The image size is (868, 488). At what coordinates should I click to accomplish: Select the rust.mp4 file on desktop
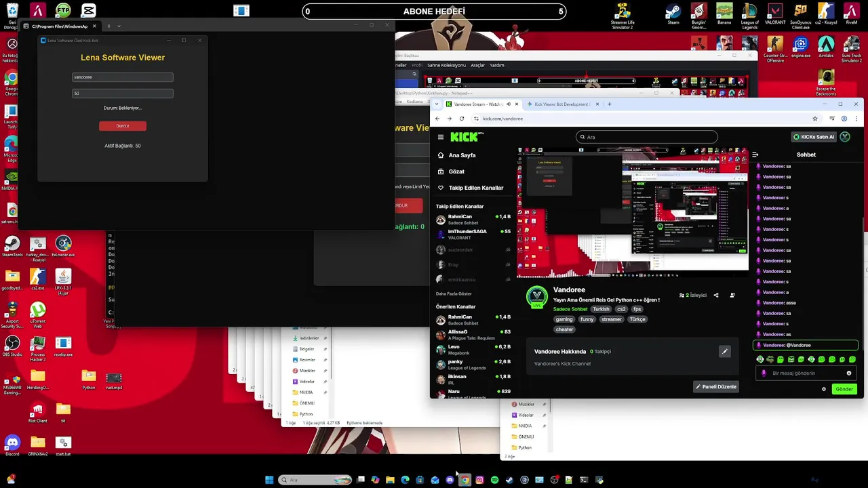click(x=114, y=381)
